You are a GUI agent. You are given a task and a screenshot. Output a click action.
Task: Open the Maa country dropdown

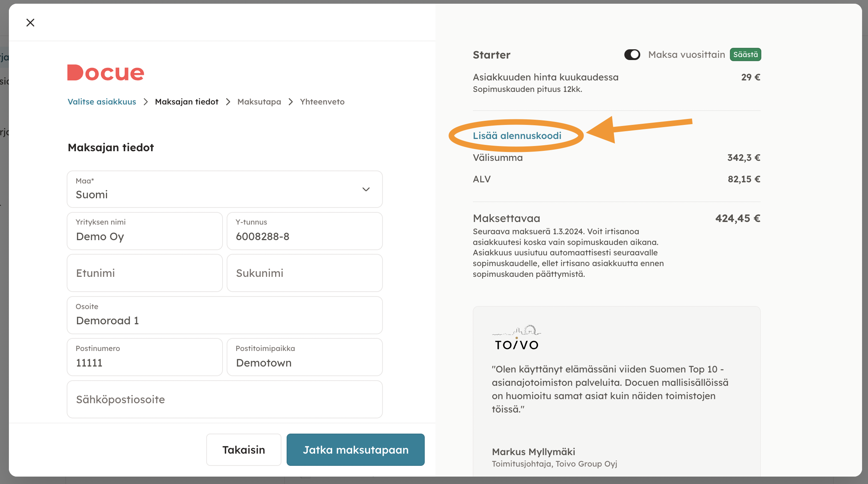tap(224, 189)
